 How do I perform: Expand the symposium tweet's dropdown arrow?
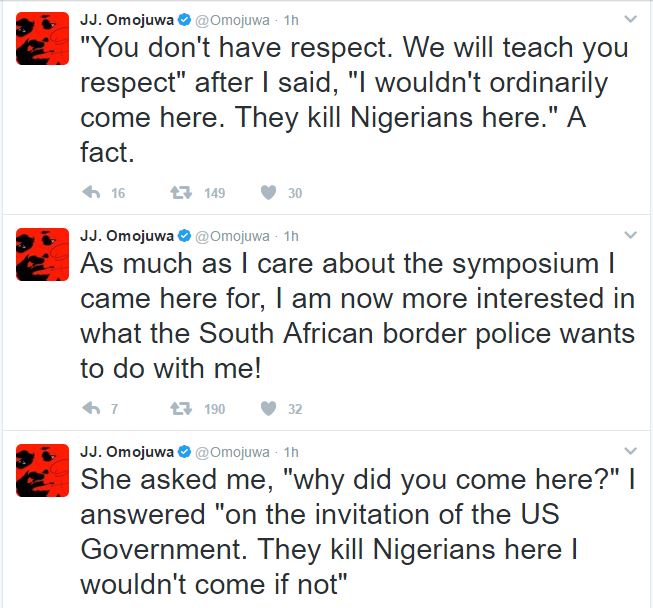(630, 236)
